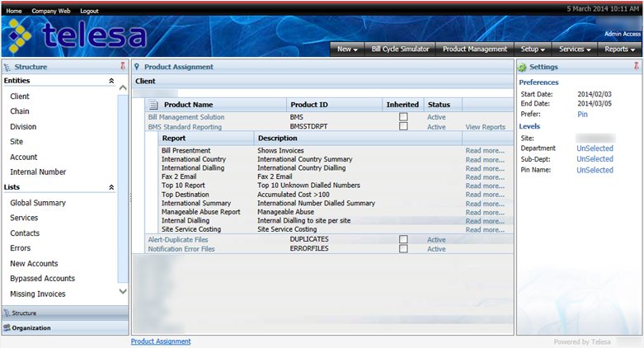Viewport: 644px width, 348px height.
Task: Tick Inherited checkbox for Alert-Duplicate Files
Action: pos(403,239)
